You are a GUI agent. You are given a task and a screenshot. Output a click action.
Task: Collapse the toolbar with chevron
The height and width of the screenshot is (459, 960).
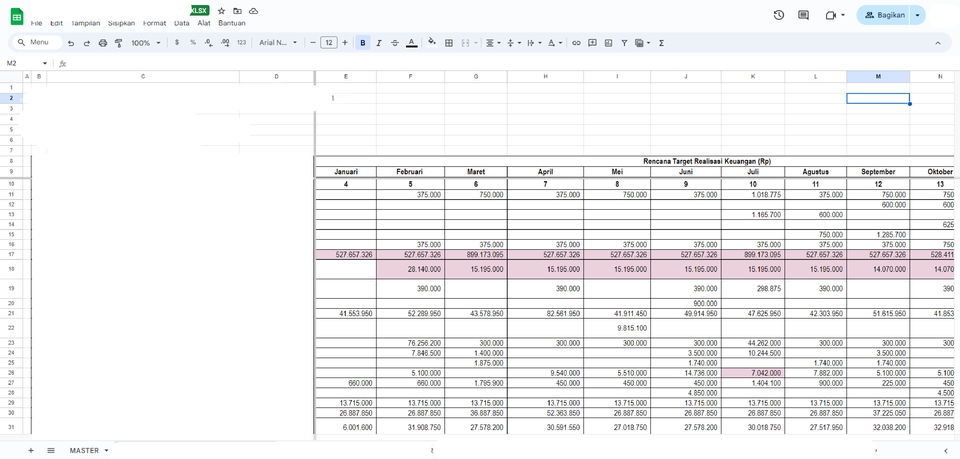pyautogui.click(x=938, y=43)
